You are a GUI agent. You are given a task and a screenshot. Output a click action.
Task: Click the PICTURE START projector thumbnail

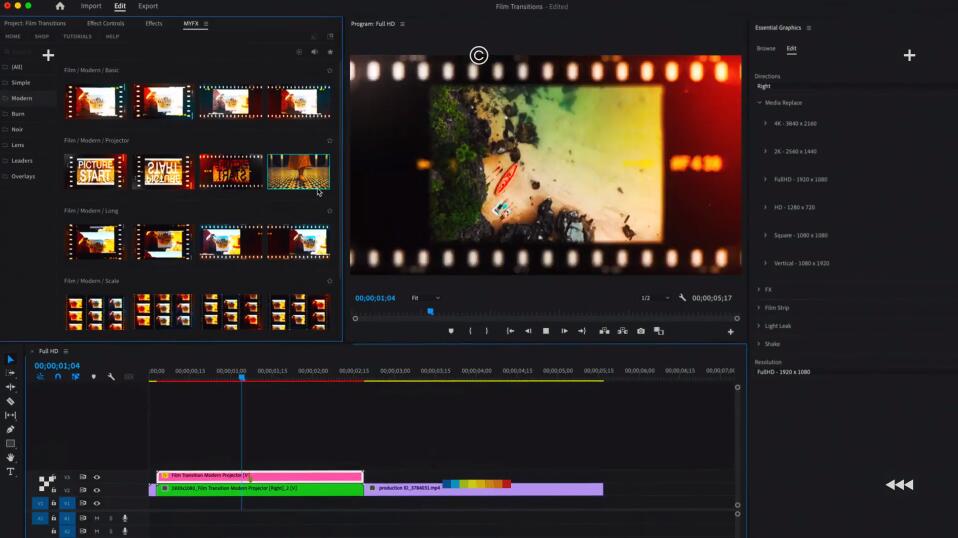click(95, 171)
